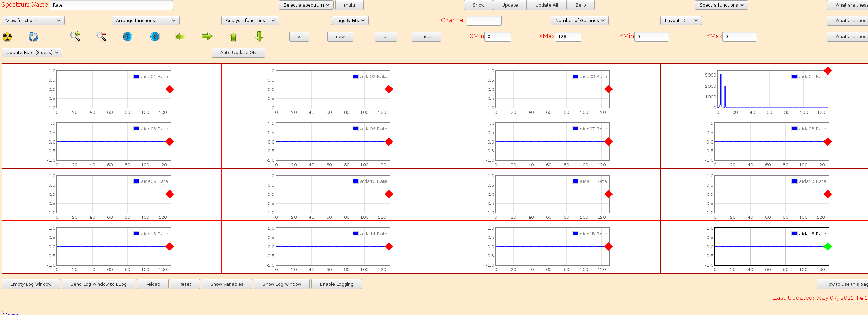Click the red diamond marker on aida07 Rate
This screenshot has width=868, height=315.
(608, 142)
